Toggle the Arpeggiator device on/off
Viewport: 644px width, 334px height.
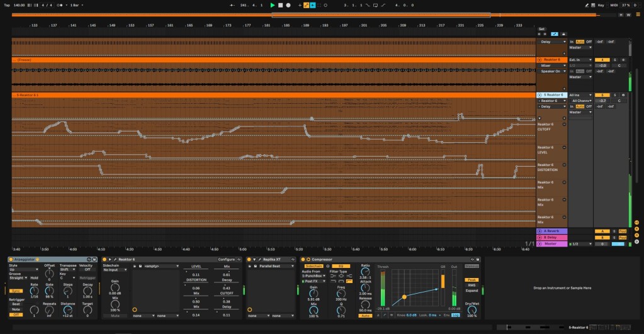[x=11, y=259]
